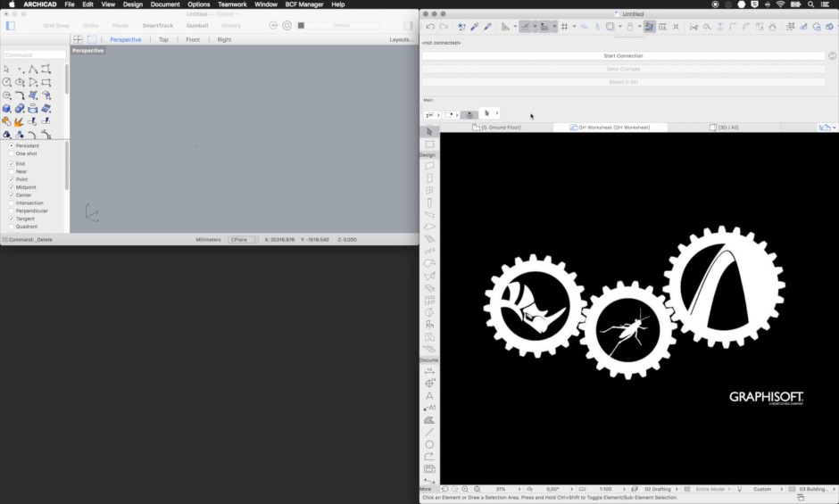Enable the Perpendicular osnap checkbox
Viewport: 839px width, 504px height.
click(x=12, y=211)
